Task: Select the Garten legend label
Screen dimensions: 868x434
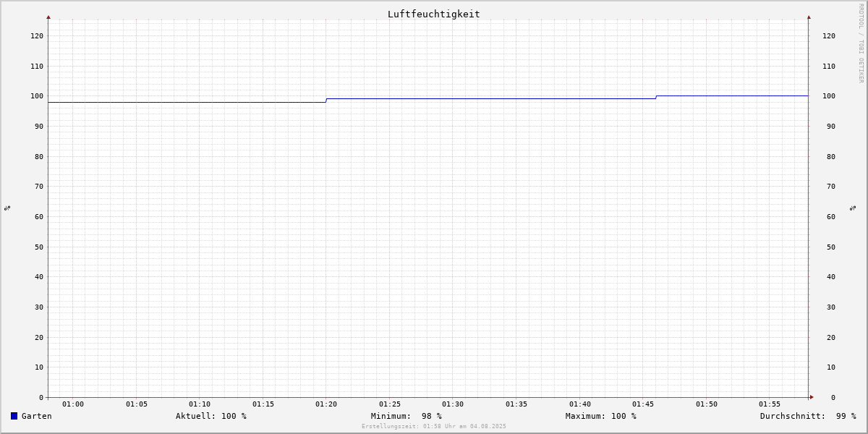Action: click(x=37, y=416)
